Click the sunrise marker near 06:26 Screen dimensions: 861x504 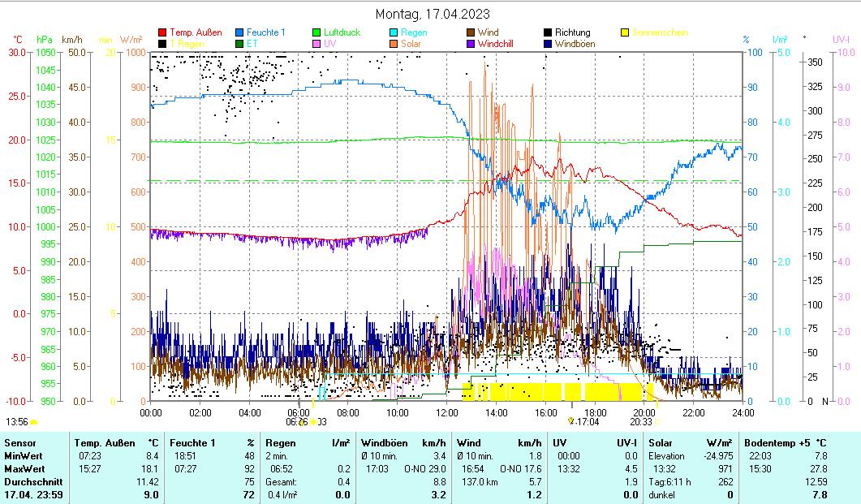click(312, 422)
